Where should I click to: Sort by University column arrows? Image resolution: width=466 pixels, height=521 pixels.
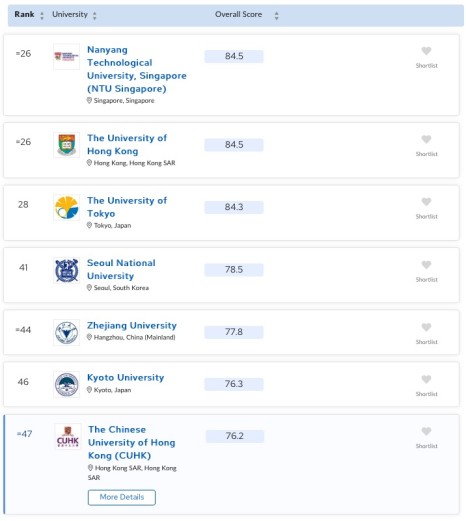point(95,15)
